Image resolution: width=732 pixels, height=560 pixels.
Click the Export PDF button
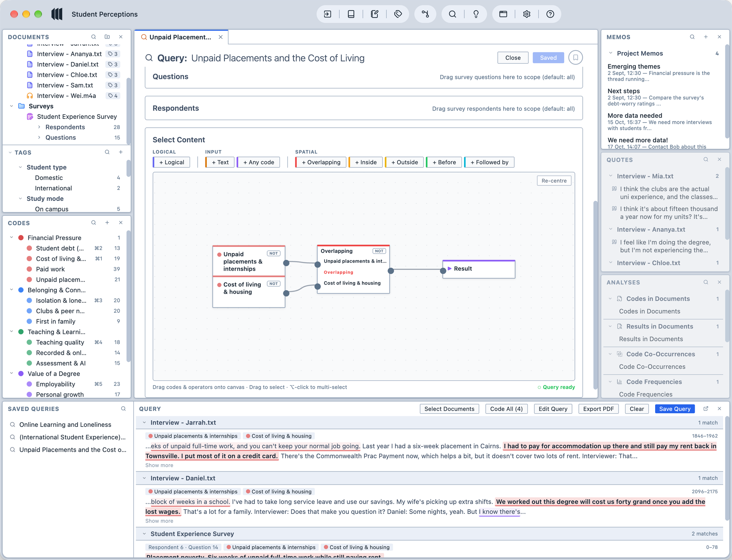click(x=598, y=409)
